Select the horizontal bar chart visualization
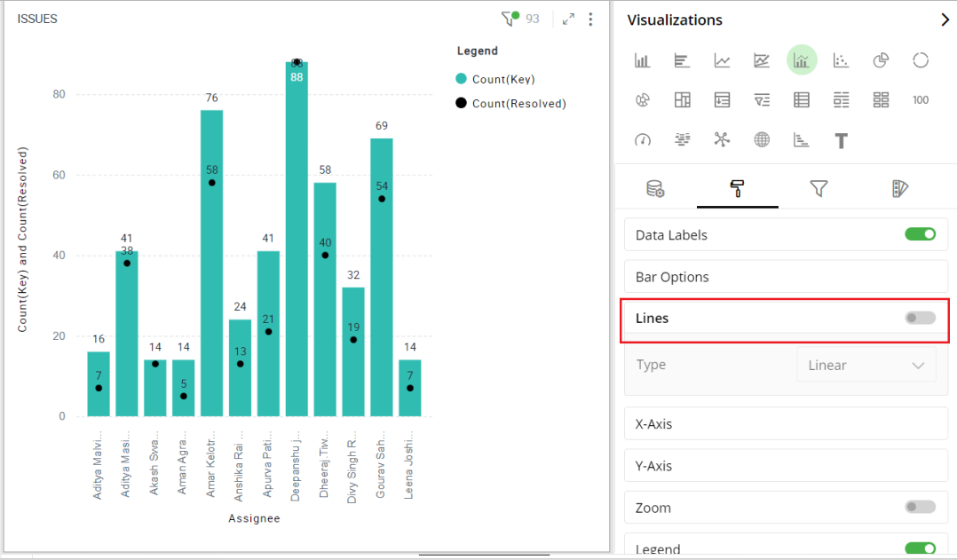The image size is (957, 560). click(x=682, y=60)
